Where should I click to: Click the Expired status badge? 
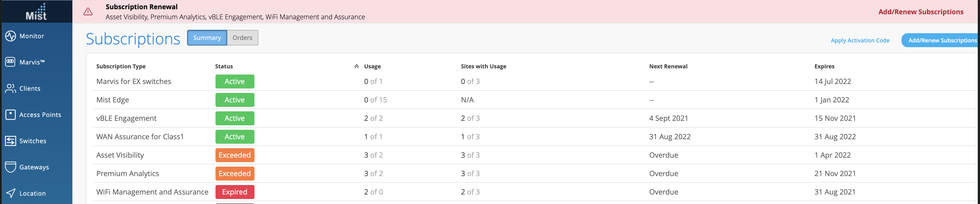tap(235, 192)
